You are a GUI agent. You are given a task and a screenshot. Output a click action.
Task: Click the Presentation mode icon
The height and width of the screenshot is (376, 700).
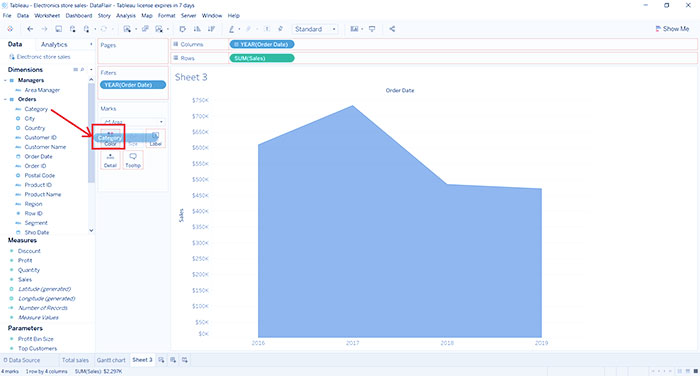pyautogui.click(x=372, y=29)
